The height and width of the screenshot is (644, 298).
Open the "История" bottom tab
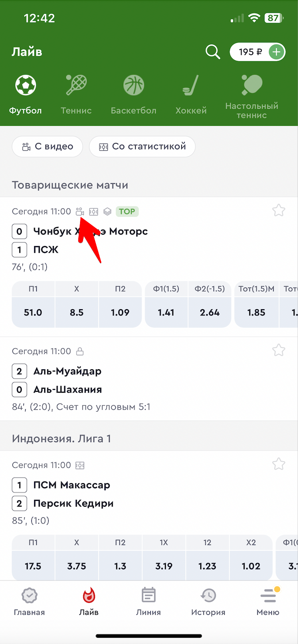click(x=208, y=602)
